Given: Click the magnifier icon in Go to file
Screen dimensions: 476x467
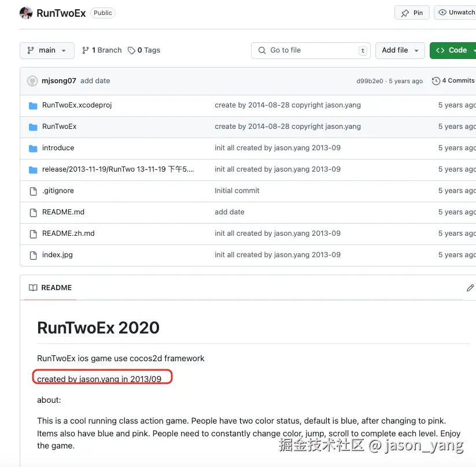Looking at the screenshot, I should pyautogui.click(x=261, y=50).
